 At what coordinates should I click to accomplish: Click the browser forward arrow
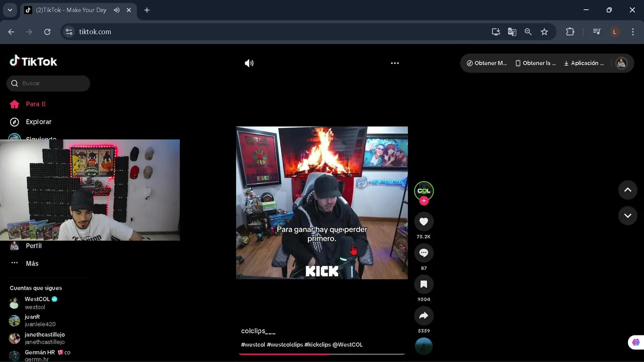coord(29,32)
